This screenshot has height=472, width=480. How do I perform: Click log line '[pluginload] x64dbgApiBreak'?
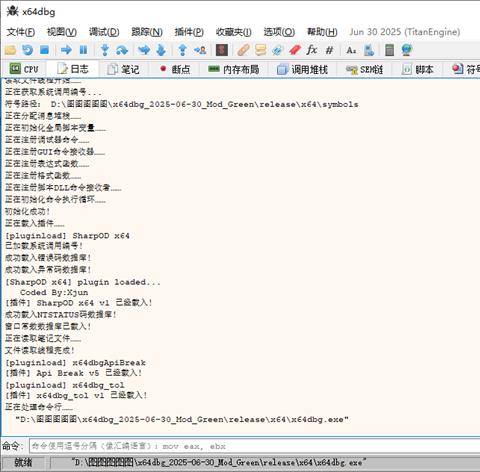pos(75,363)
